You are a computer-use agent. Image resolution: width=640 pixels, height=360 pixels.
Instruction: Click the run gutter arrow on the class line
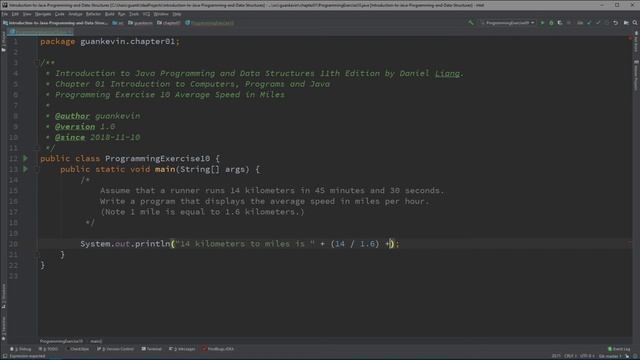coord(25,158)
